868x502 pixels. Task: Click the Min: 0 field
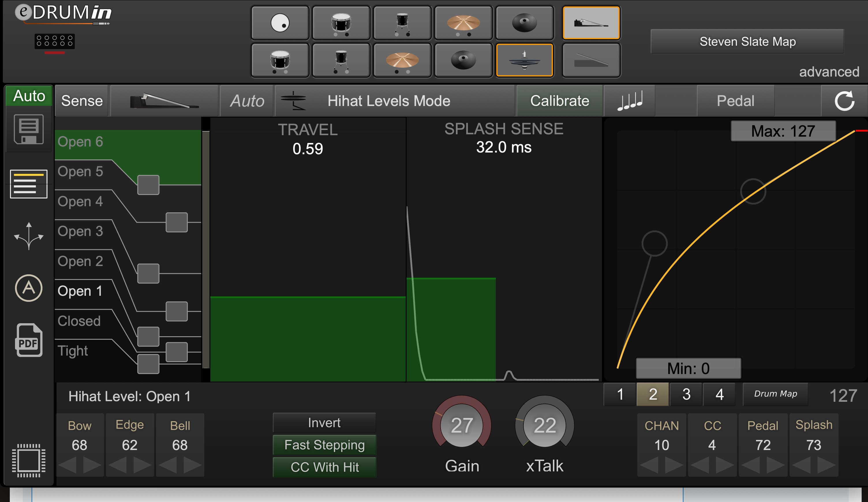[688, 368]
